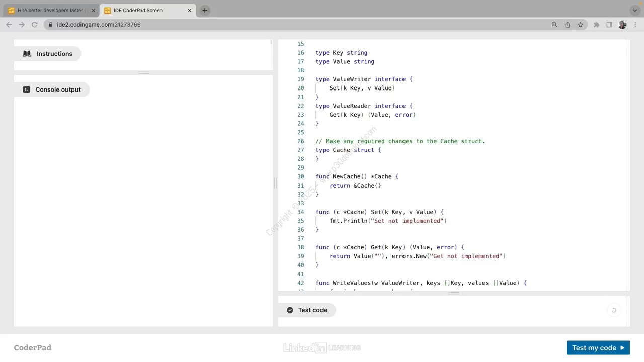Expand the tab search chevron
Screen dimensions: 644x362
pos(635,10)
